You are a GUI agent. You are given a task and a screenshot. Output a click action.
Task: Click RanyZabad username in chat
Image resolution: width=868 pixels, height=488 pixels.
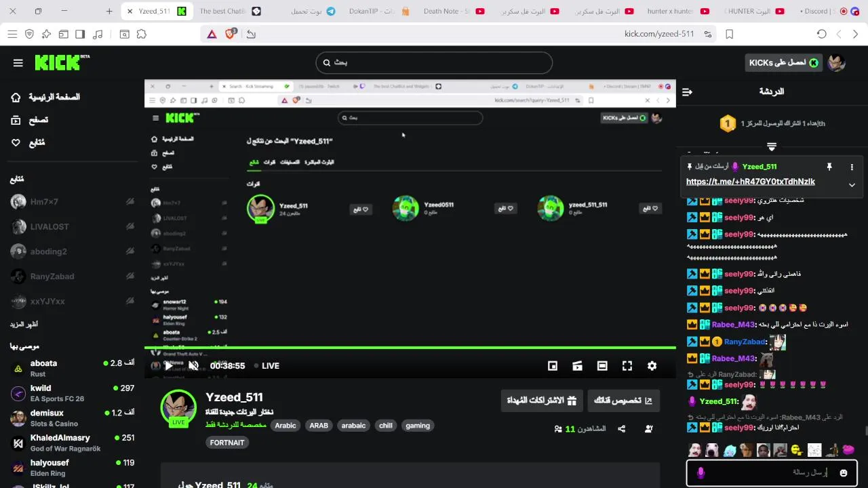745,342
